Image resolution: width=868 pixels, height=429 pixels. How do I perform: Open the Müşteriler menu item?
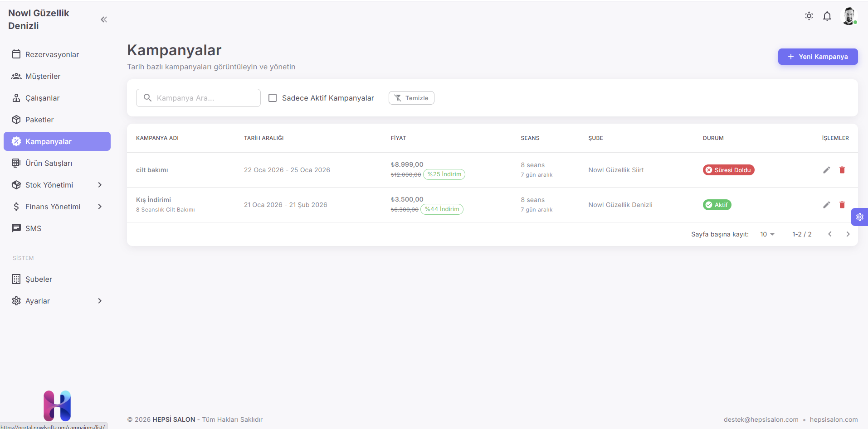click(x=43, y=76)
